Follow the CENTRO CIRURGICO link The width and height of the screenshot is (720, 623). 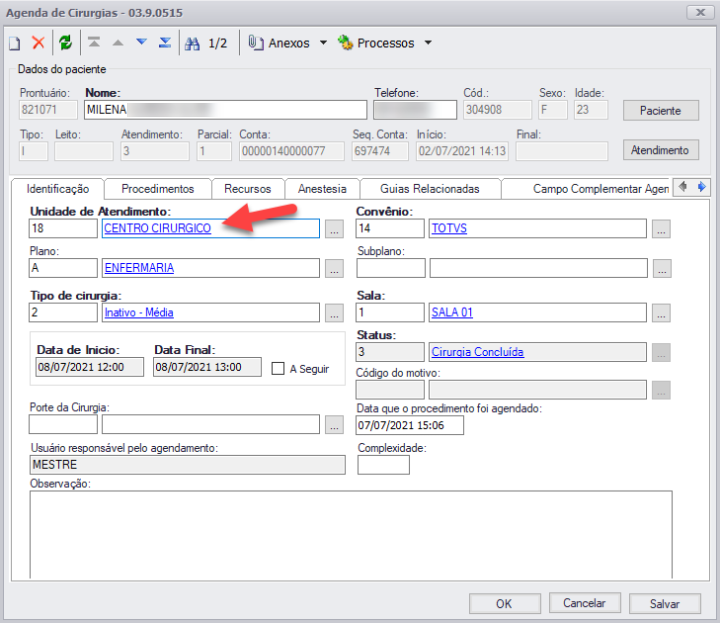click(158, 228)
